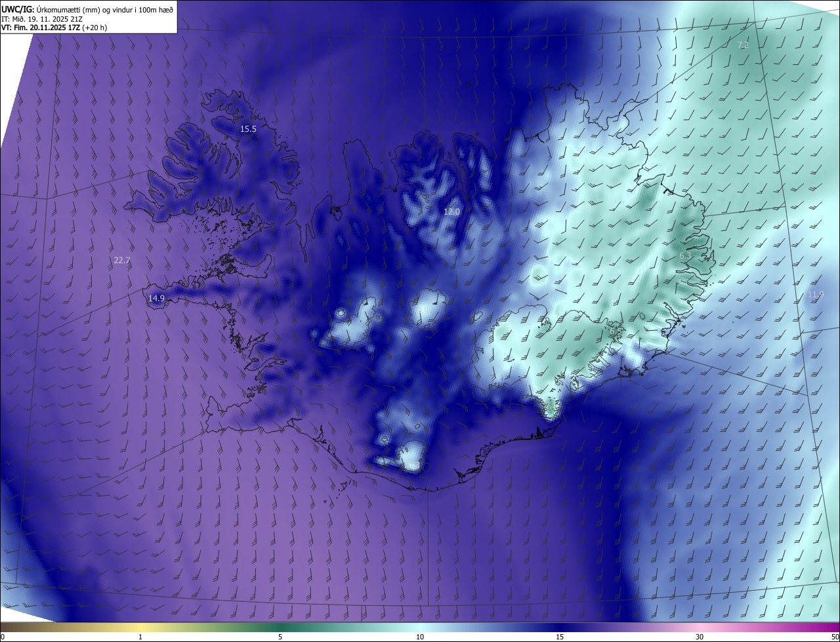Click the 12.0 value label in the north
Screen dimensions: 840x642
451,212
